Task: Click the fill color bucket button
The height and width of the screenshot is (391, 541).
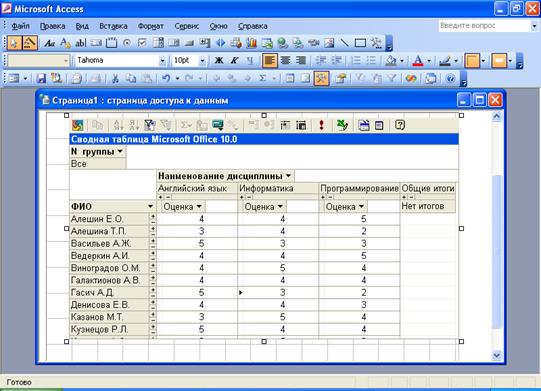Action: point(391,61)
